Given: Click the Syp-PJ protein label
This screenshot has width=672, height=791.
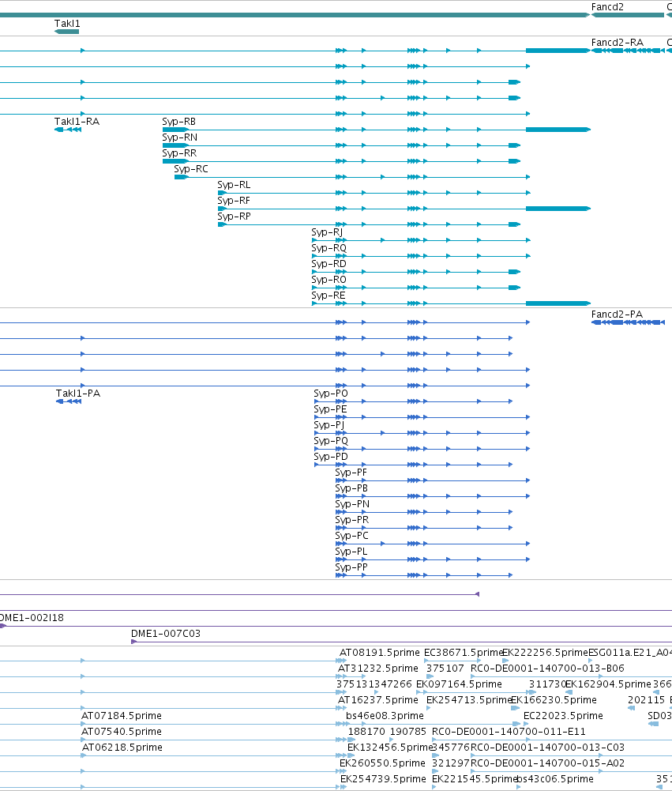Looking at the screenshot, I should point(328,425).
